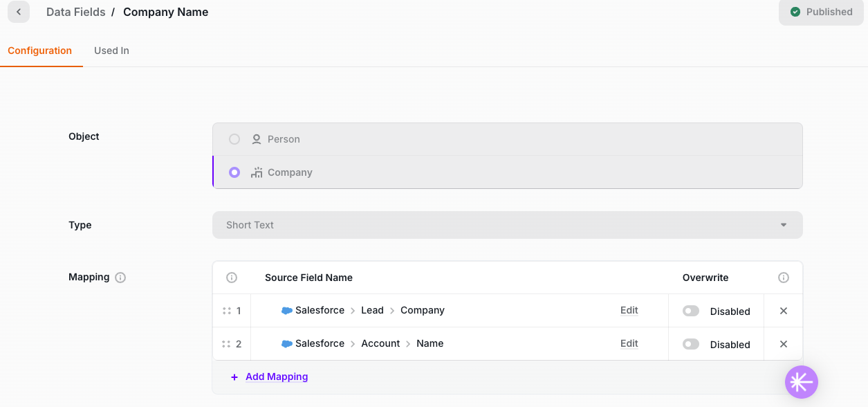Click the 'Account' text in mapping row 2

[380, 343]
